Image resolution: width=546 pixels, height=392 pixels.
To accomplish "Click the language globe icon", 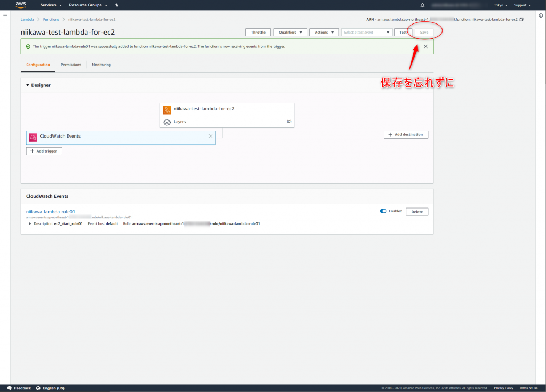I will tap(38, 388).
